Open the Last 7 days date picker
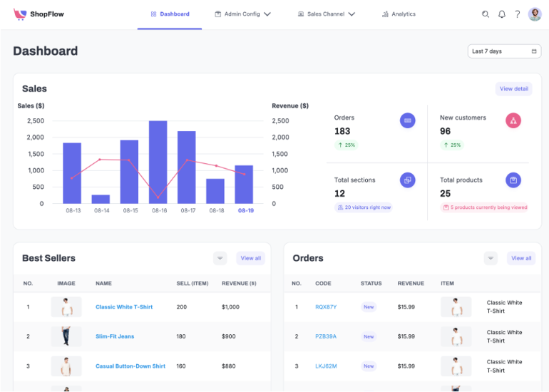 pos(504,51)
